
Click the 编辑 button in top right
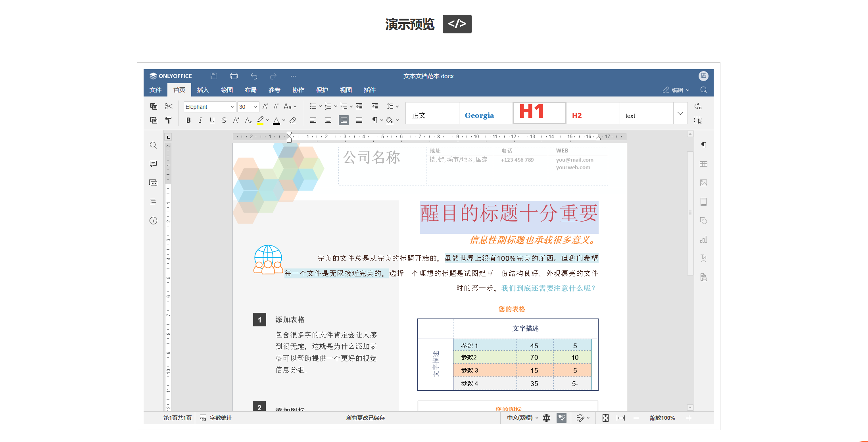pos(676,90)
